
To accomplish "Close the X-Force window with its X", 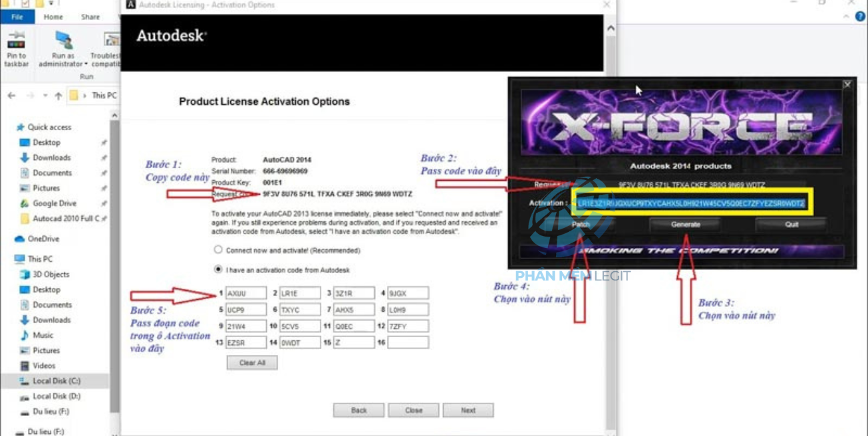I will click(847, 84).
